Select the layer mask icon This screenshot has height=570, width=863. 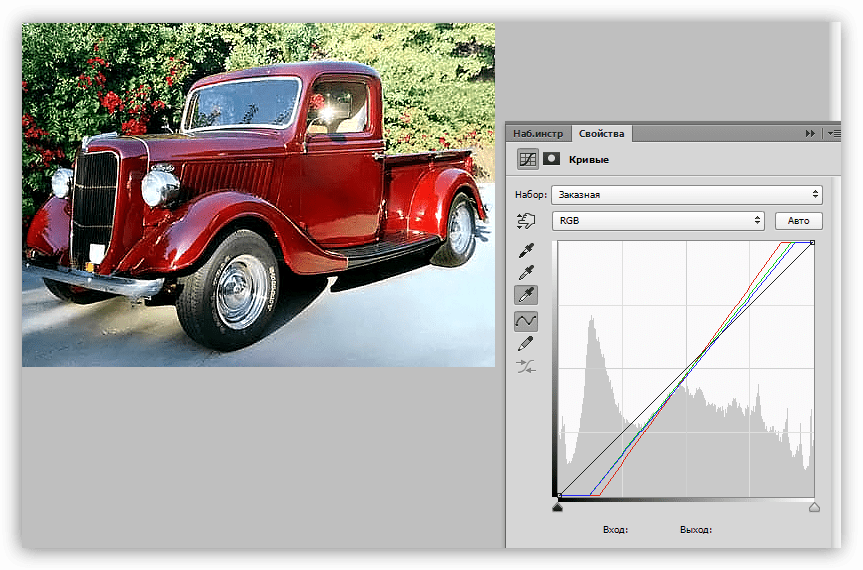(x=551, y=159)
